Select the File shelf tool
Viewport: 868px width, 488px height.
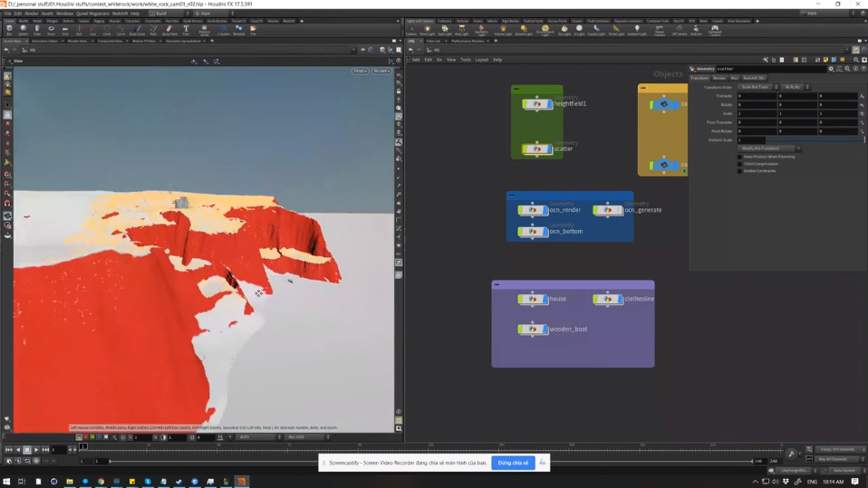[253, 30]
